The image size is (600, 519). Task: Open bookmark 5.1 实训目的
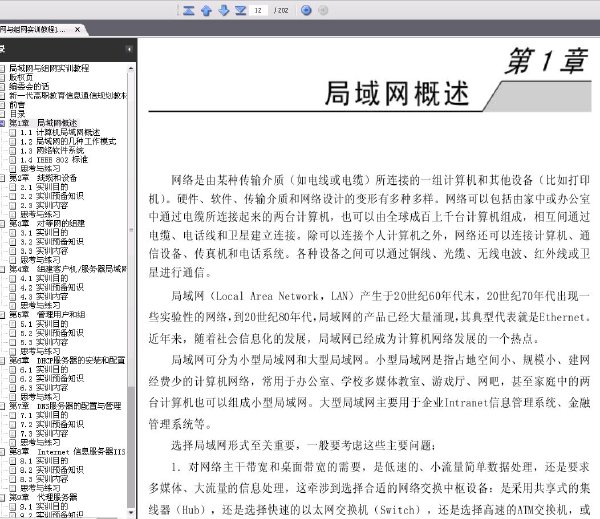click(44, 324)
